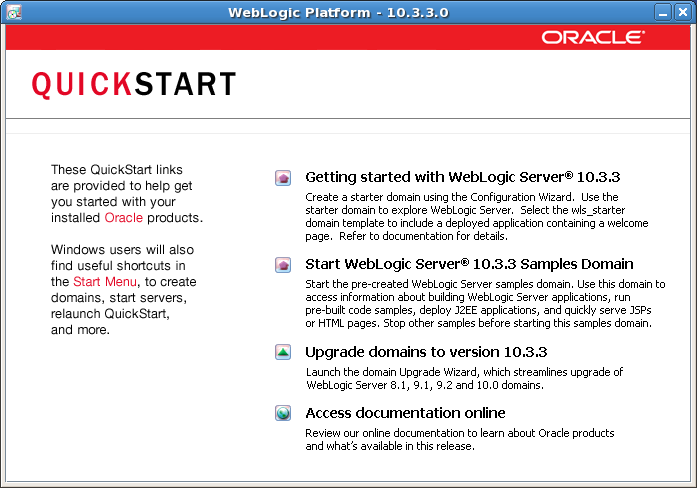Click the 'Launch the domain Upgrade Wizard' description
The height and width of the screenshot is (488, 697).
click(464, 378)
